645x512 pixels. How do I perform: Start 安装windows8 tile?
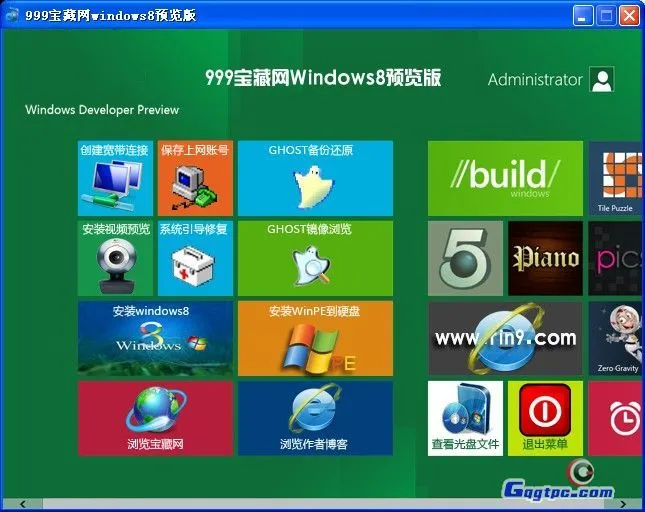pyautogui.click(x=155, y=338)
